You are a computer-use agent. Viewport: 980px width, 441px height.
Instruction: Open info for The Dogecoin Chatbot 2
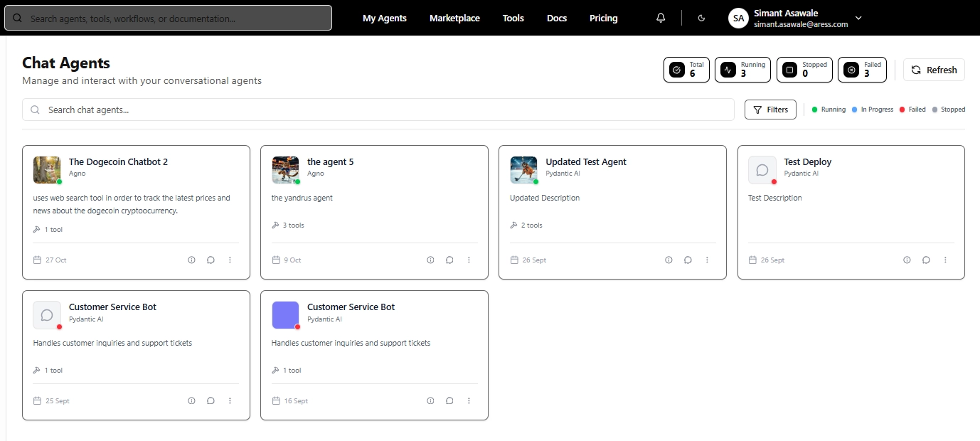[x=191, y=260]
